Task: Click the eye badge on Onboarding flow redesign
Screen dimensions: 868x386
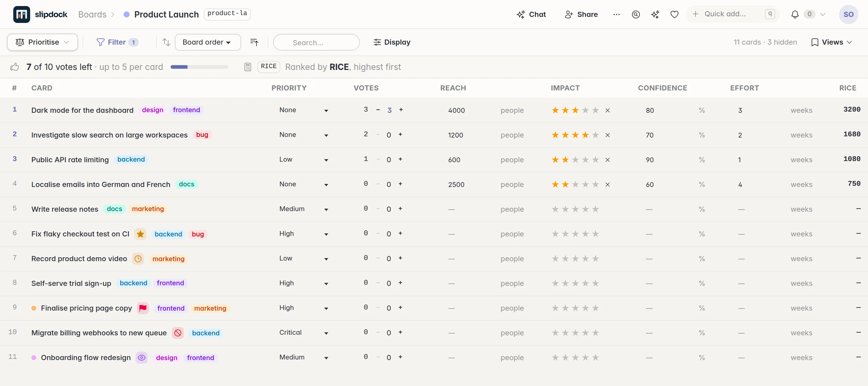Action: coord(142,358)
